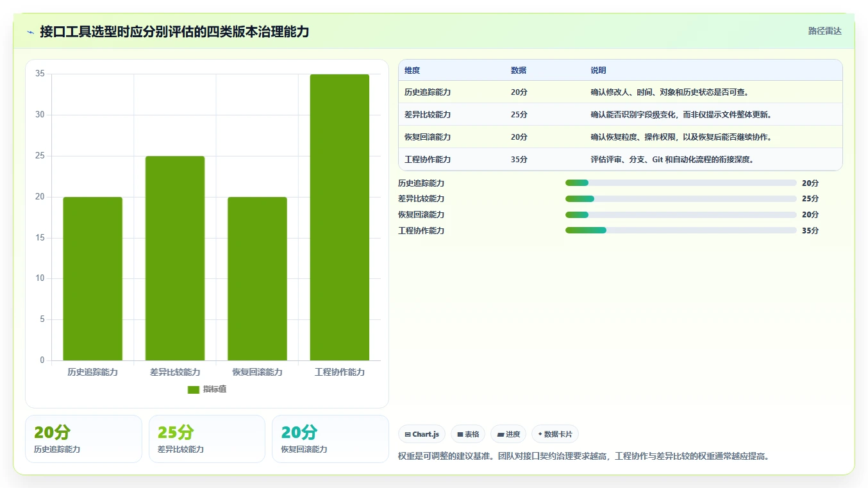Click the 差异比较能力 progress bar
The image size is (868, 488).
(681, 199)
